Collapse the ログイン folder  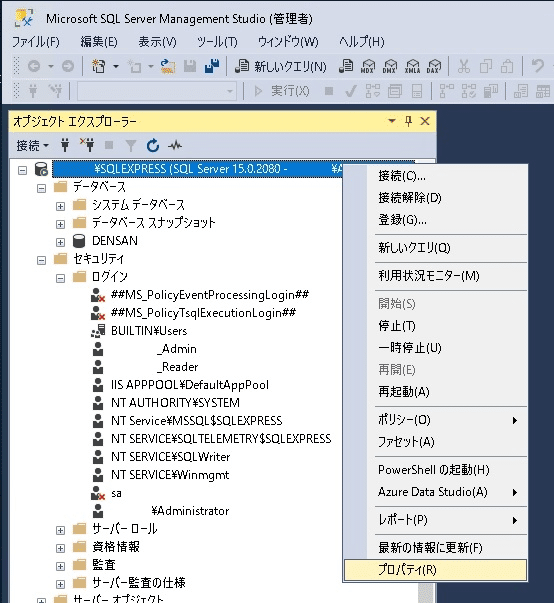60,278
